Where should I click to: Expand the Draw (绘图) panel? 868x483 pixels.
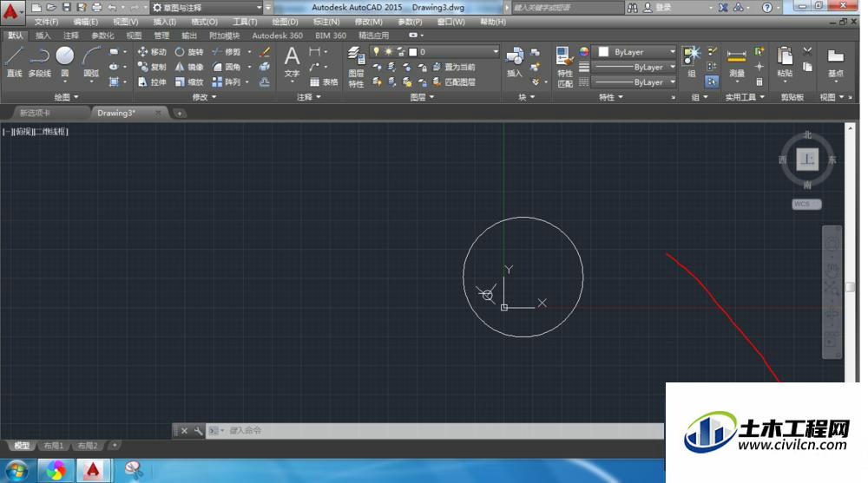[x=67, y=97]
